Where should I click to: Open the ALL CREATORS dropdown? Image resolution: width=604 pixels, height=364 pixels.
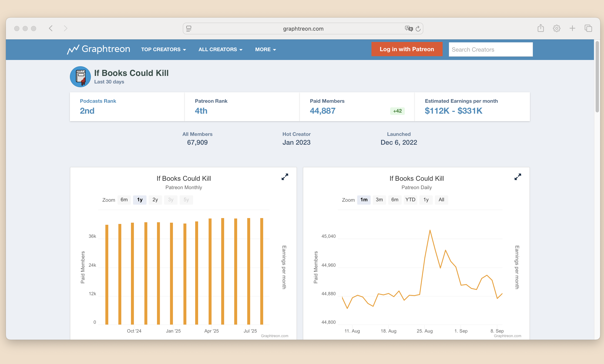pos(220,49)
